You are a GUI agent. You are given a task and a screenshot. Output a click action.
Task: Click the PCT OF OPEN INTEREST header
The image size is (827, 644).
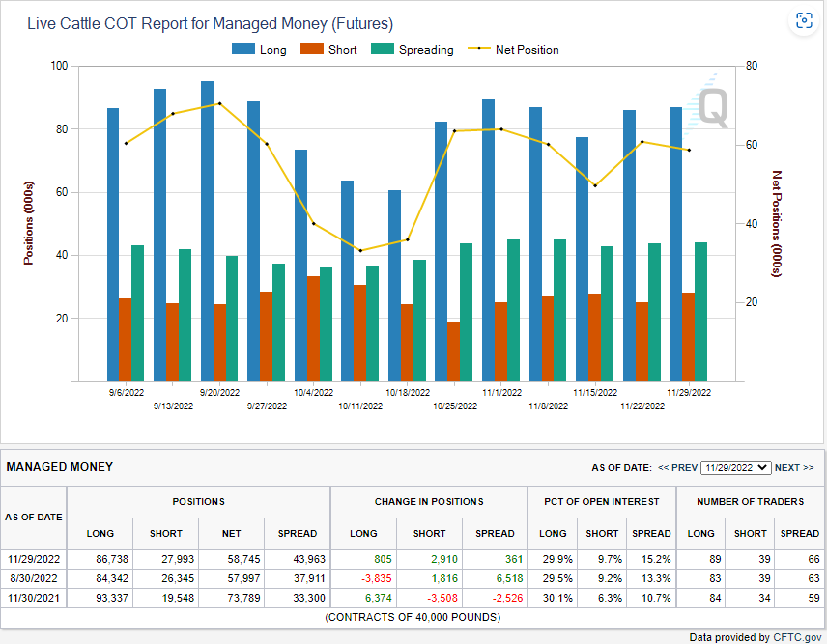[x=602, y=502]
